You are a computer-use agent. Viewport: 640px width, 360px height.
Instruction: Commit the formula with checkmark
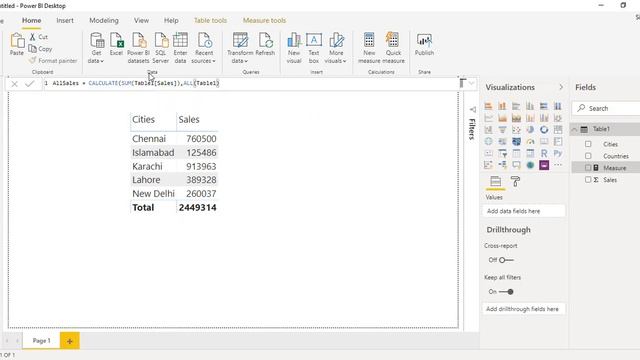29,84
